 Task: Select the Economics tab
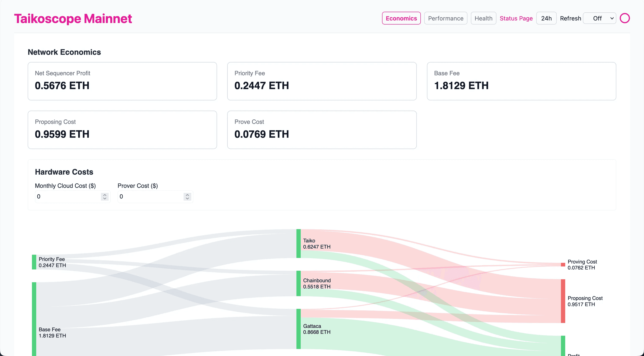point(401,18)
